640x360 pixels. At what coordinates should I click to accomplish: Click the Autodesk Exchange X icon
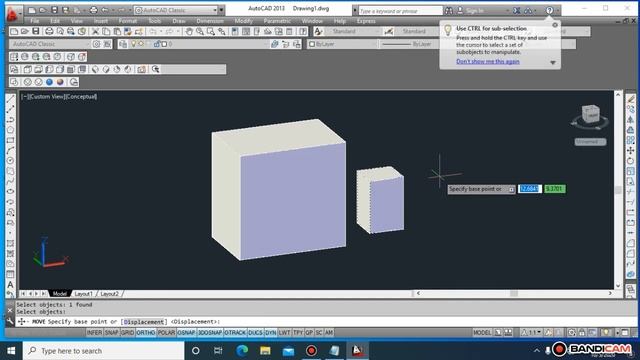click(x=516, y=11)
